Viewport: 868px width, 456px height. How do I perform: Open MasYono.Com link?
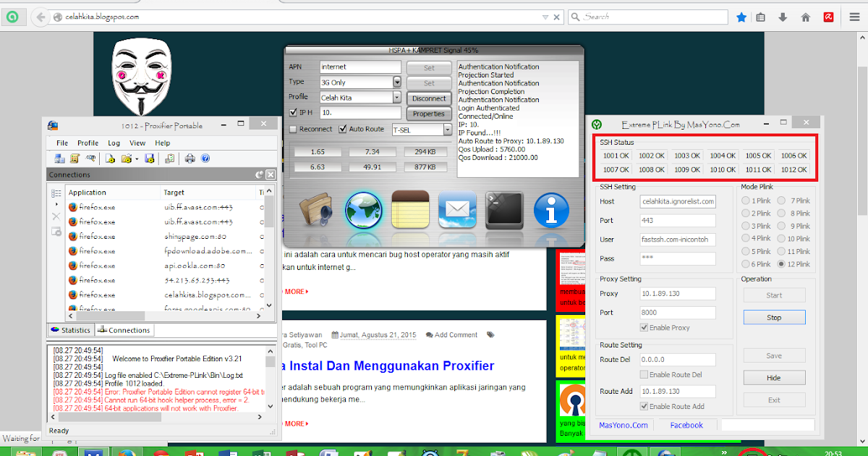[624, 425]
